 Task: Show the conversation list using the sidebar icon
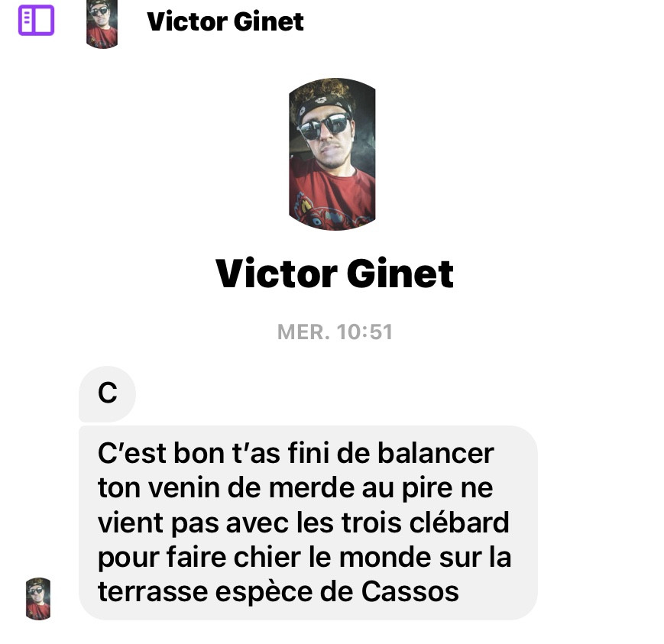(x=37, y=20)
